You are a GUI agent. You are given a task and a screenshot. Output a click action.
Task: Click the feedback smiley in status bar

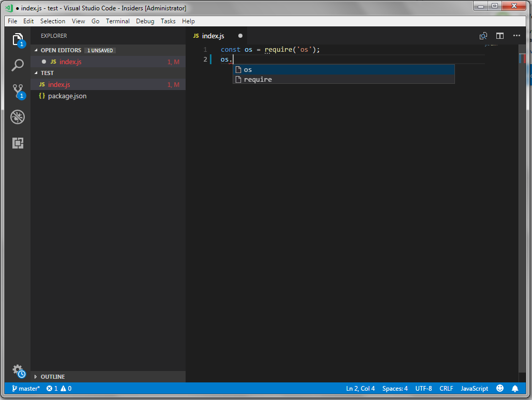tap(500, 389)
